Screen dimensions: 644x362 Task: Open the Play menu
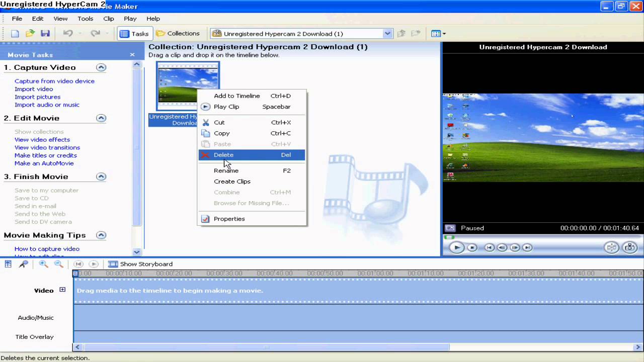130,19
